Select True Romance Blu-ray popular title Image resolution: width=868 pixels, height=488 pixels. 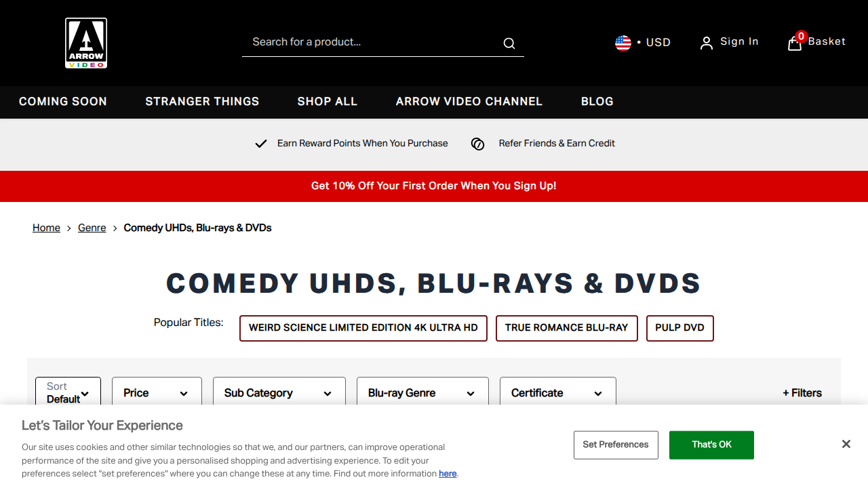[567, 328]
